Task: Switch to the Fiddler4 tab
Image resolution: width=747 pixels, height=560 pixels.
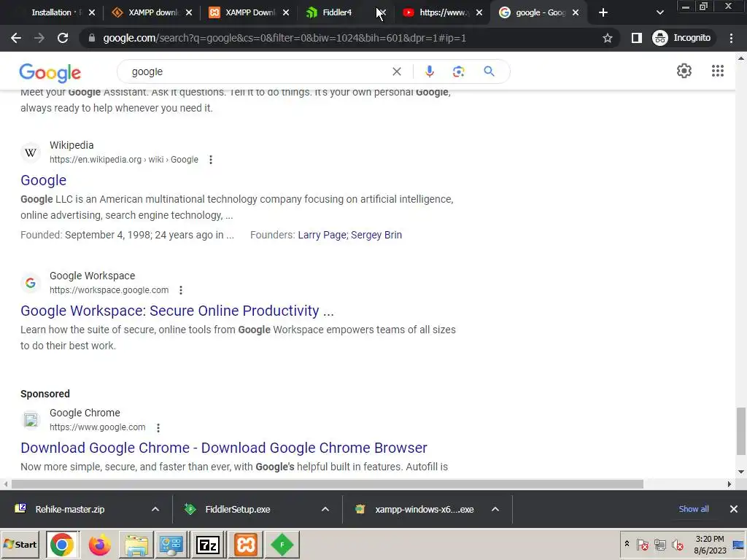Action: 336,12
